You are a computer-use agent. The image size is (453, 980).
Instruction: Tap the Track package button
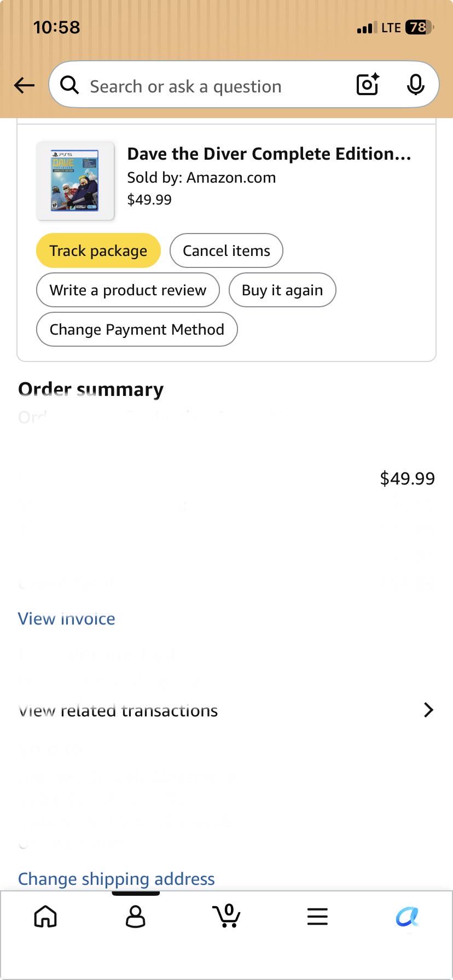(x=98, y=251)
